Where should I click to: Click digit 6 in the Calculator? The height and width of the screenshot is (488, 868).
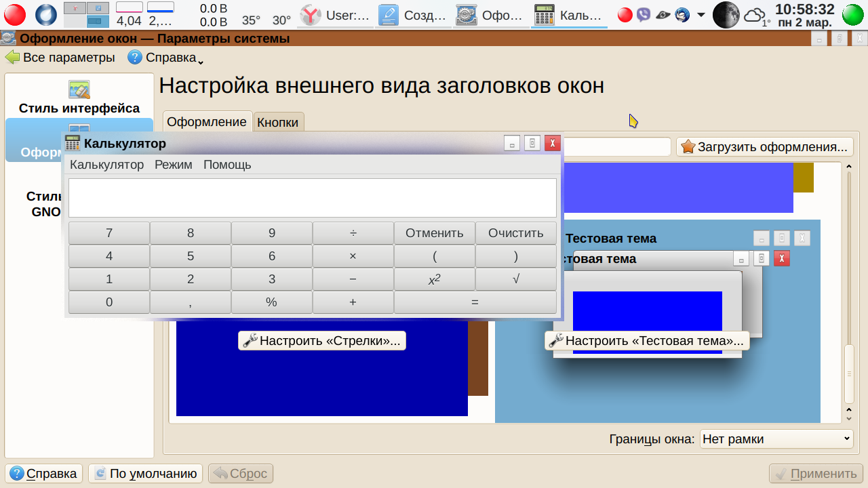point(272,256)
